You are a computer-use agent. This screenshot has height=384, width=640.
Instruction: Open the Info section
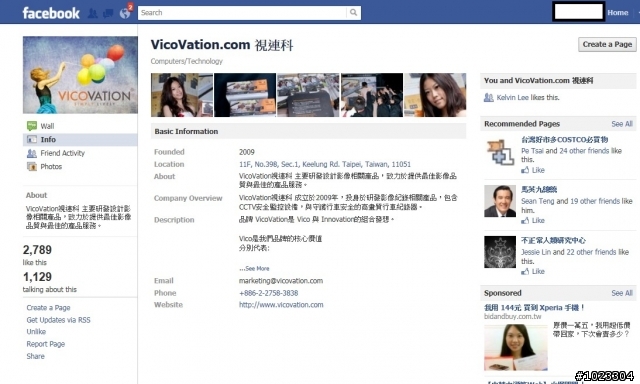click(x=48, y=140)
